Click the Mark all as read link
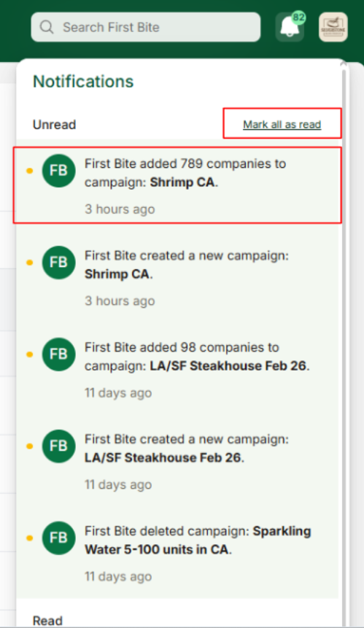Image resolution: width=364 pixels, height=628 pixels. point(282,125)
